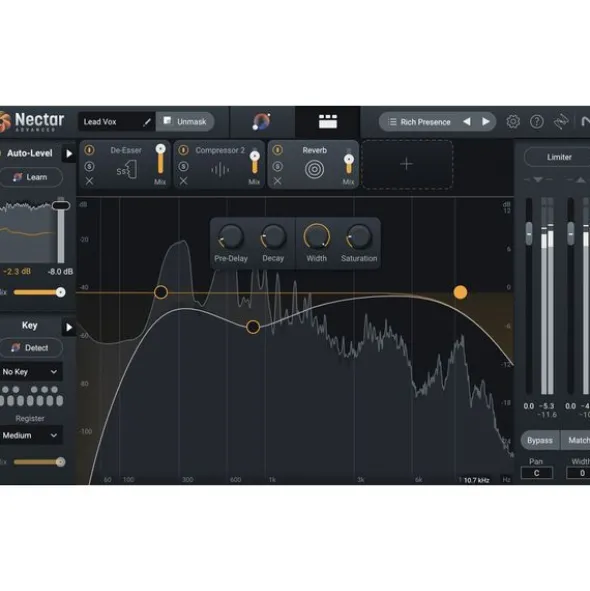Click the Reverb Mix slider
This screenshot has width=590, height=591.
tap(349, 163)
